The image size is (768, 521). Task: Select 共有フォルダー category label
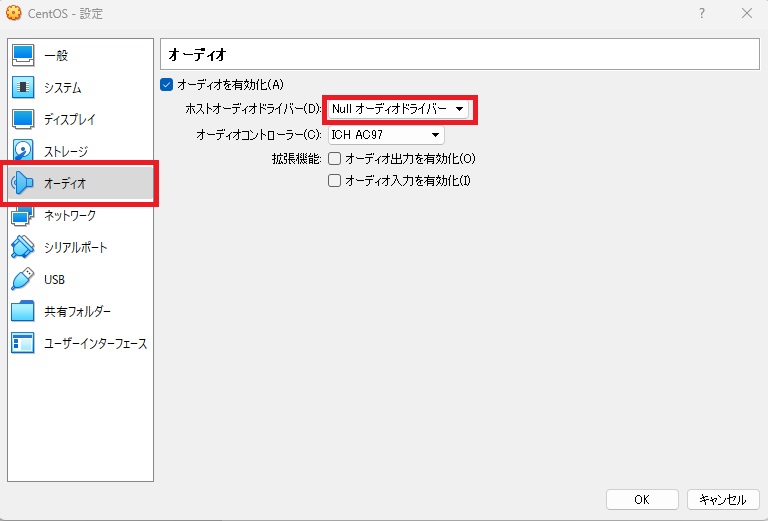tap(77, 311)
